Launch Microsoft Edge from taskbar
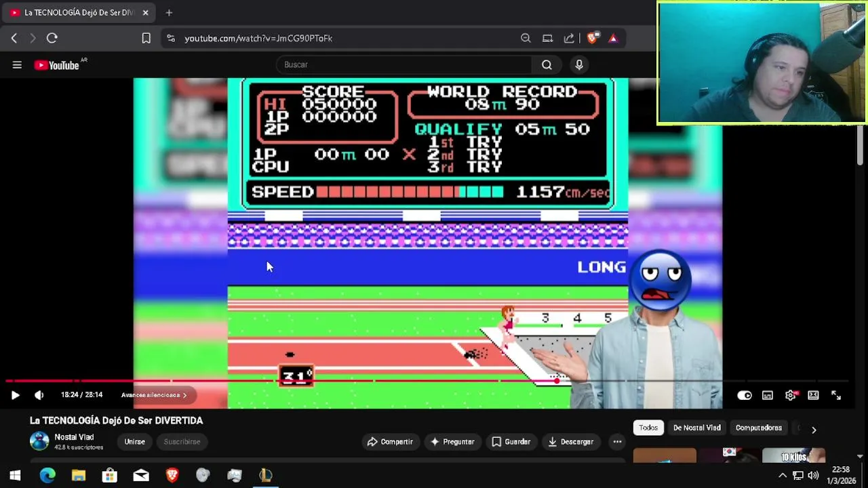 47,476
